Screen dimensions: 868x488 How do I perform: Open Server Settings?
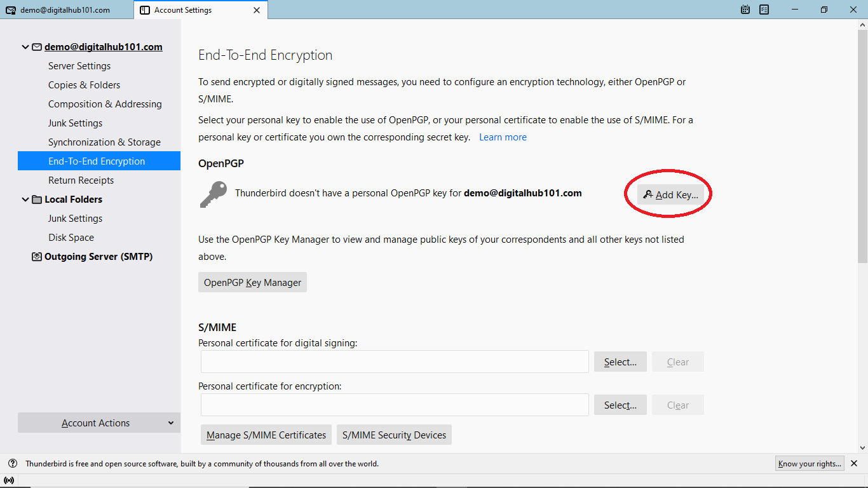[79, 66]
